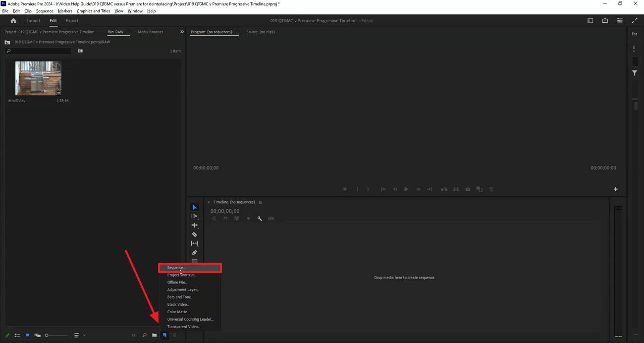Toggle Insert sequences as nests option
644x343 pixels.
[214, 219]
